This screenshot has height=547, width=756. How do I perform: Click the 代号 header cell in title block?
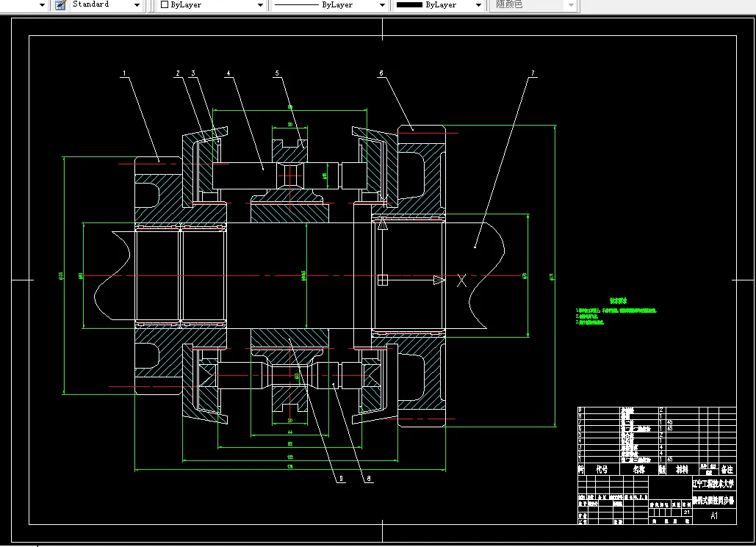coord(602,469)
